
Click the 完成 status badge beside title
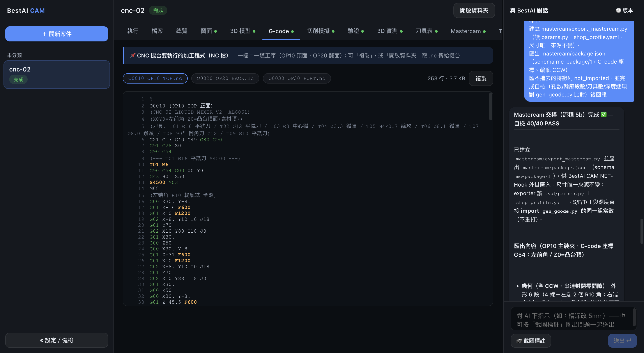pyautogui.click(x=158, y=10)
